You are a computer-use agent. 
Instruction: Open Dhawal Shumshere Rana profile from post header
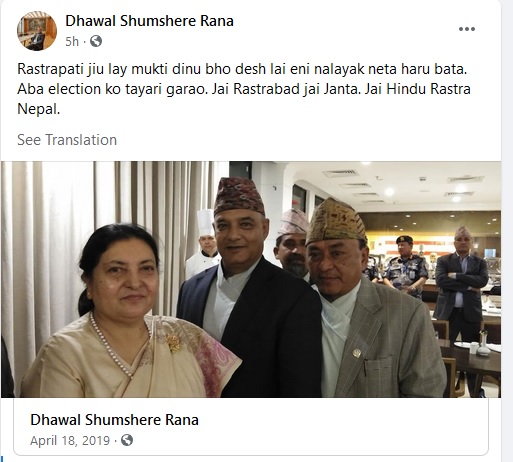[x=149, y=21]
